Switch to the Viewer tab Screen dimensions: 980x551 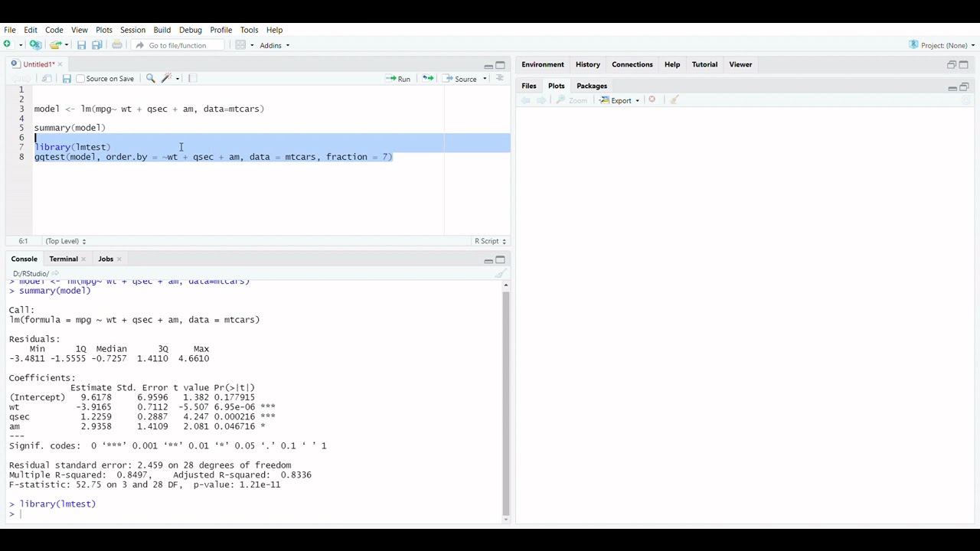(x=740, y=64)
